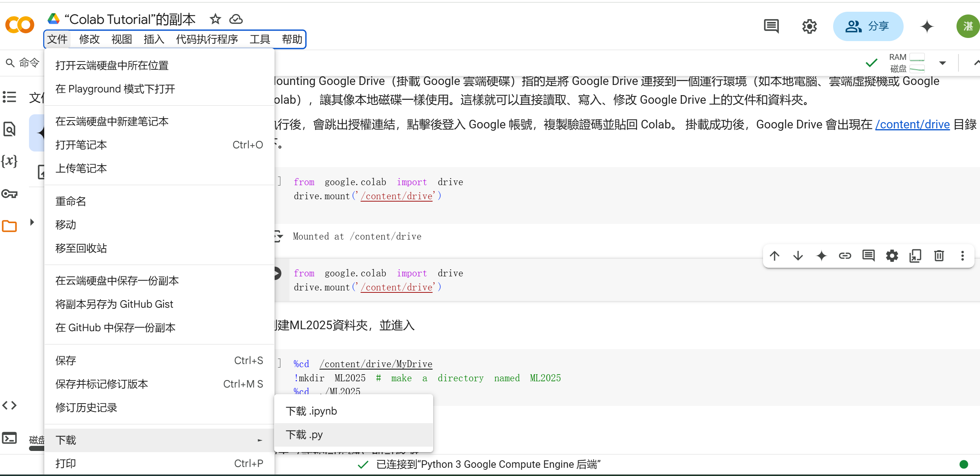Choose 上传笔记本 in the file menu
The height and width of the screenshot is (476, 980).
pyautogui.click(x=81, y=168)
